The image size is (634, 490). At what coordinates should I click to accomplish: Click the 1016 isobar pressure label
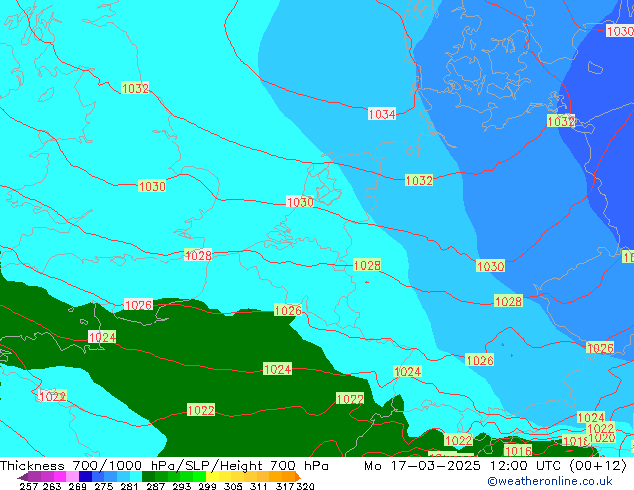[518, 451]
